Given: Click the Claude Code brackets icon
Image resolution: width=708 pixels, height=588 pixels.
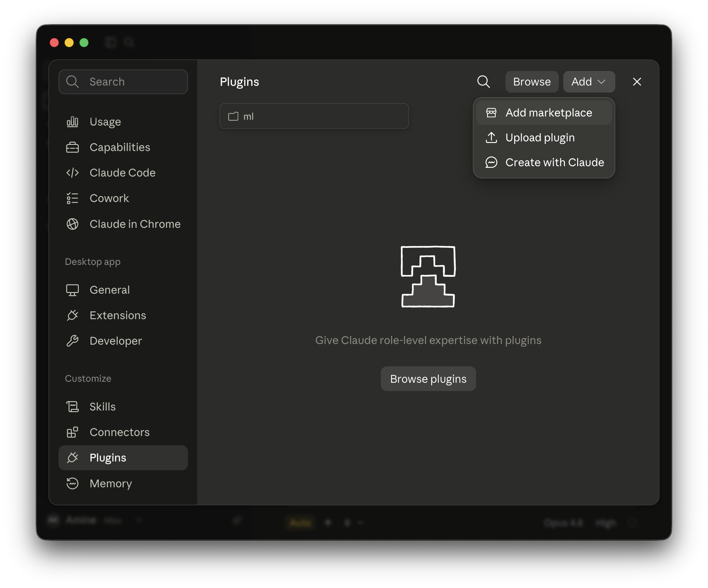Looking at the screenshot, I should (x=72, y=173).
